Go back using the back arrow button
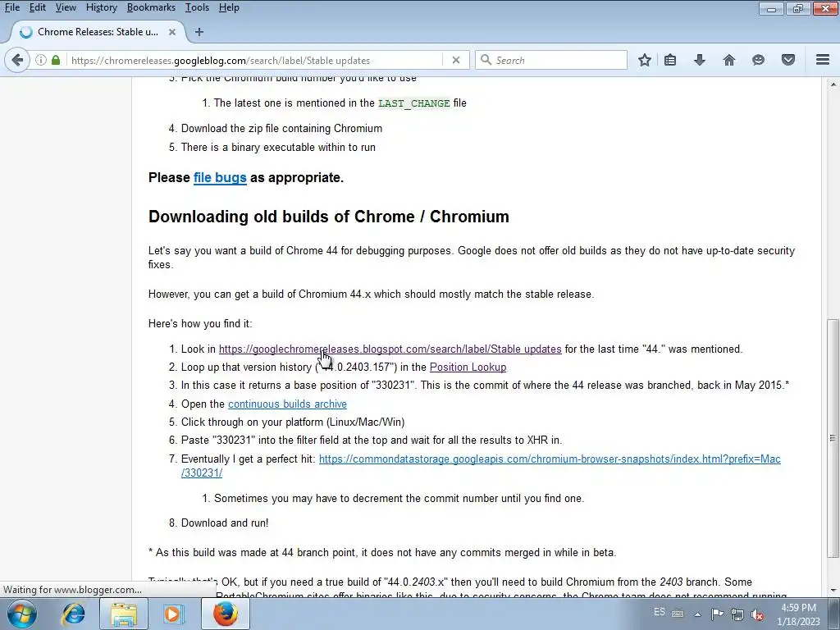Screen dimensions: 840x630 pos(17,60)
